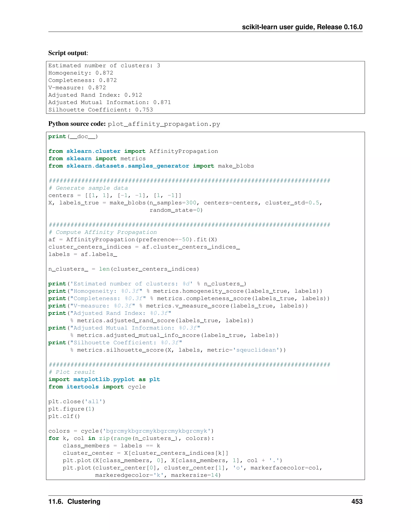411x532 pixels.
Task: Click 'class_members = labels == k' line
Action: pos(112,445)
